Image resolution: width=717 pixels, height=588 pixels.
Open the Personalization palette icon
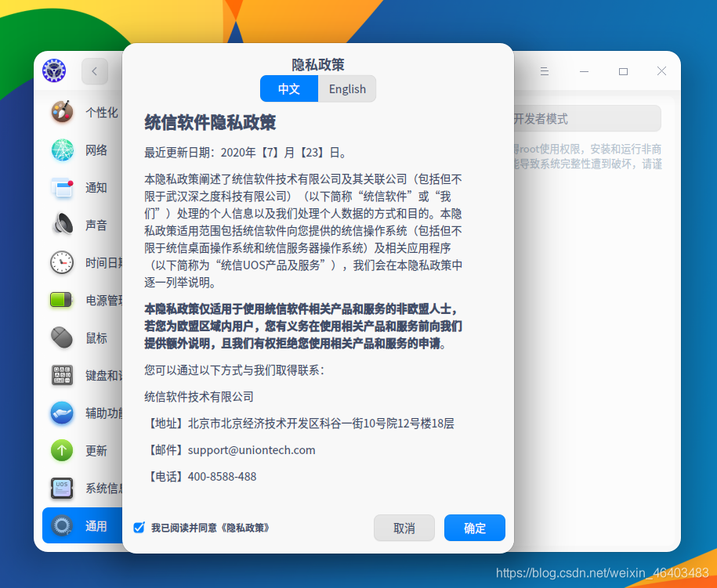(62, 112)
